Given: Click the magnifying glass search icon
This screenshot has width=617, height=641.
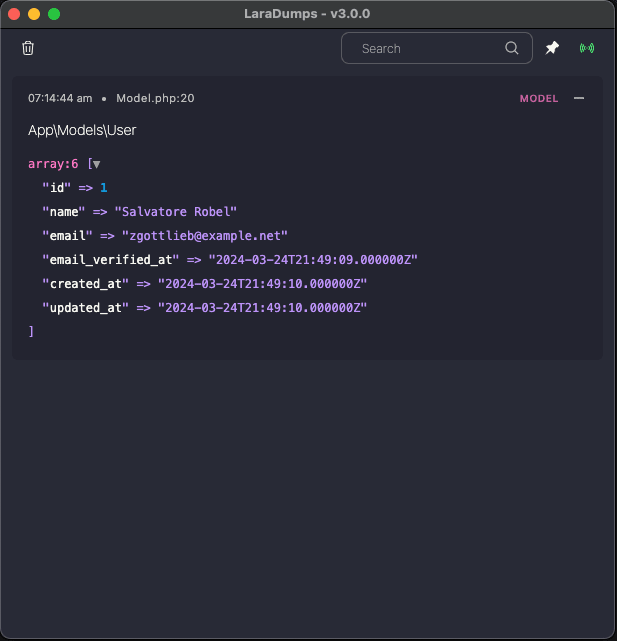Looking at the screenshot, I should 512,48.
